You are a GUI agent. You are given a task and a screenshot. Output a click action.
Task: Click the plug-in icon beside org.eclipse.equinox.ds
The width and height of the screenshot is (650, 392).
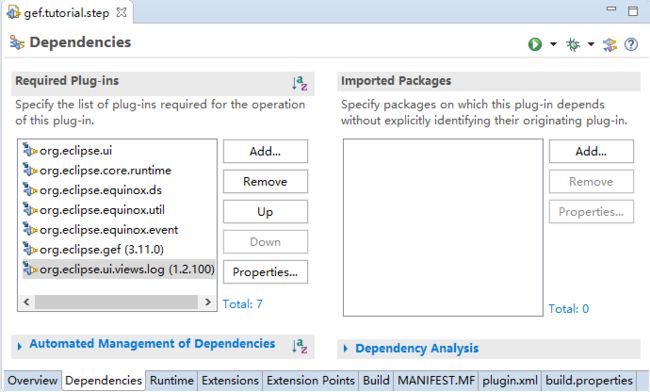pyautogui.click(x=30, y=189)
